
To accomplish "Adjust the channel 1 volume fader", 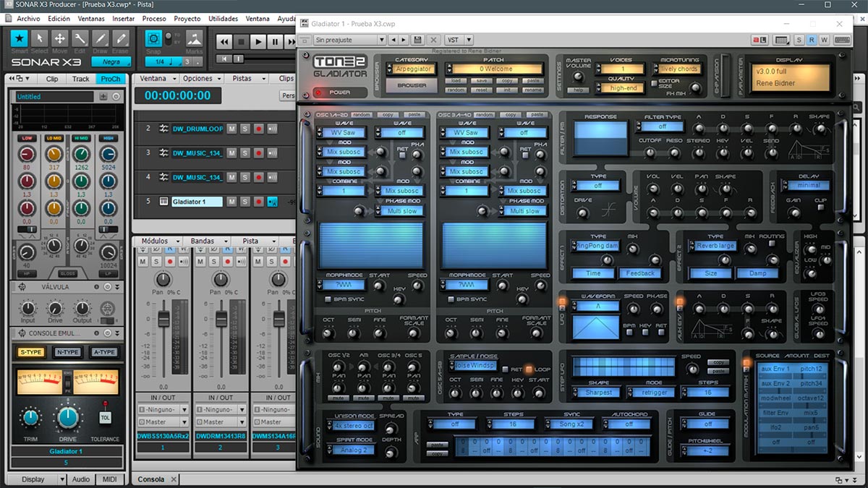I will click(163, 318).
